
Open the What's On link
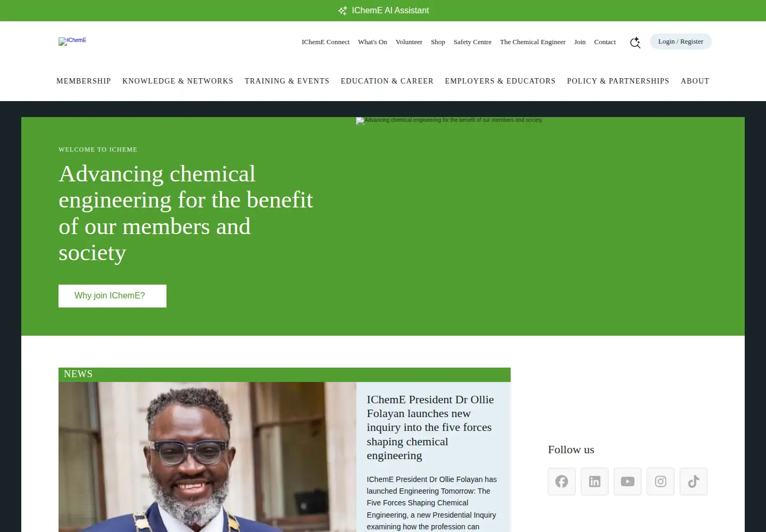372,42
